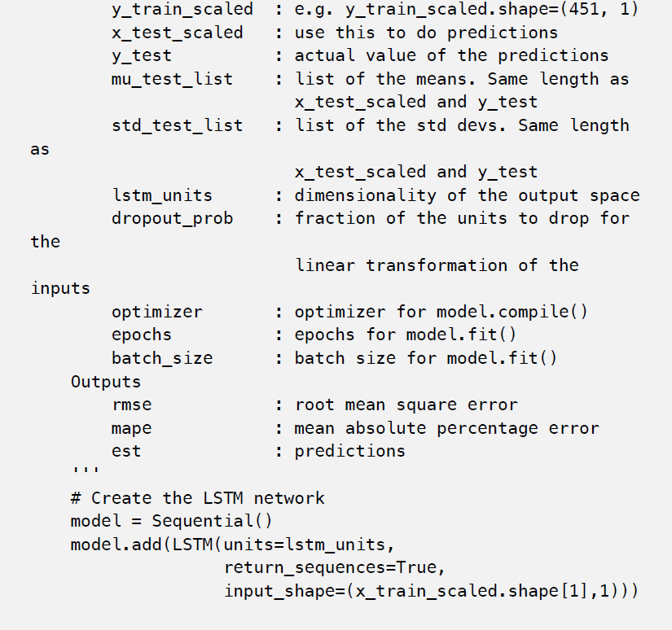The height and width of the screenshot is (630, 672).
Task: Click the return_sequences=True argument
Action: click(x=335, y=568)
